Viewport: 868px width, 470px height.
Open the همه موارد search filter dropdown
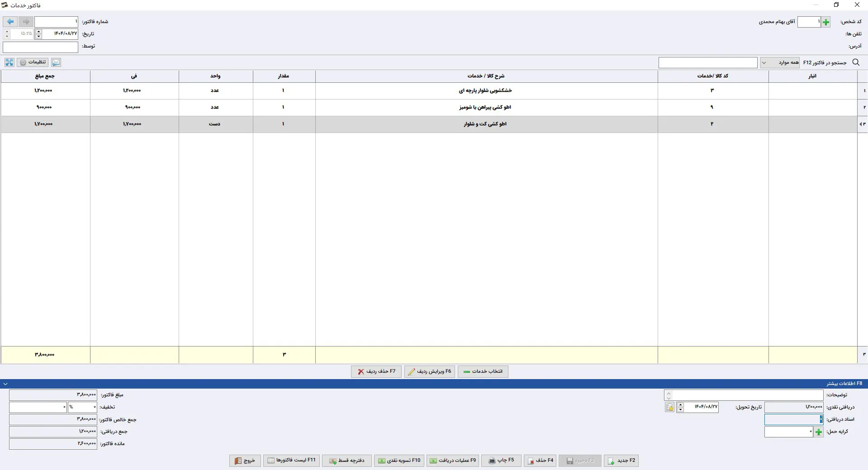click(780, 62)
